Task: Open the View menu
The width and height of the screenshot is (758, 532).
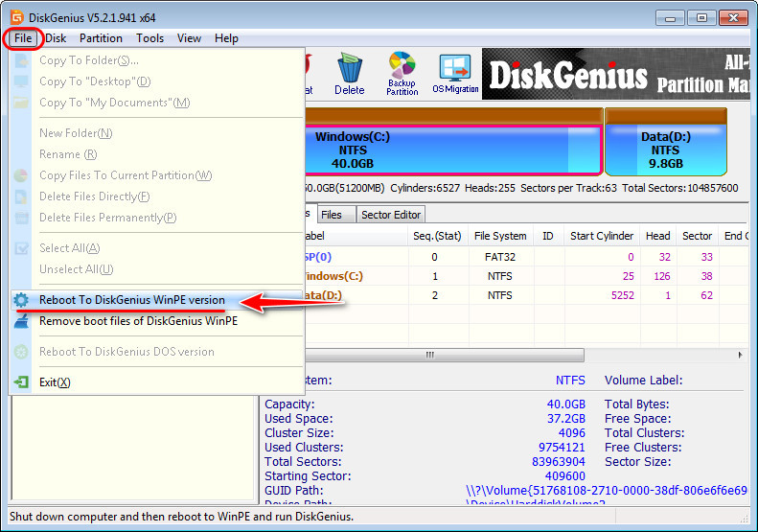Action: 189,38
